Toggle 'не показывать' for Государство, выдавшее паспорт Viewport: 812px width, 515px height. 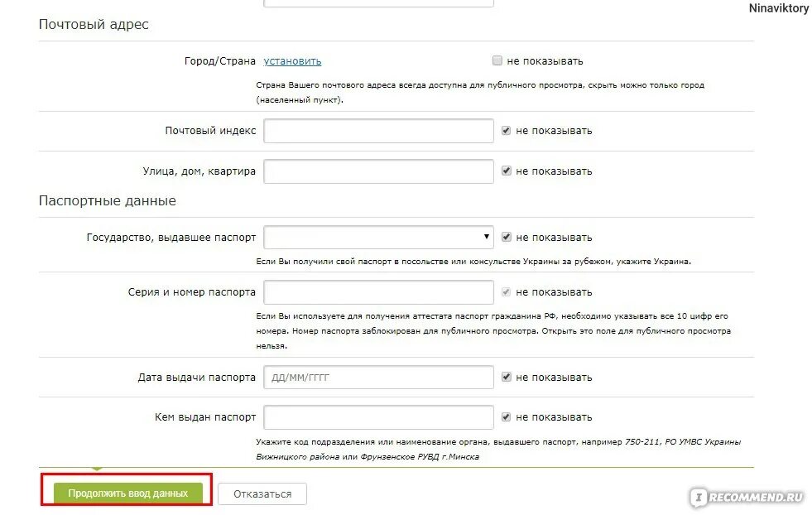pyautogui.click(x=506, y=237)
